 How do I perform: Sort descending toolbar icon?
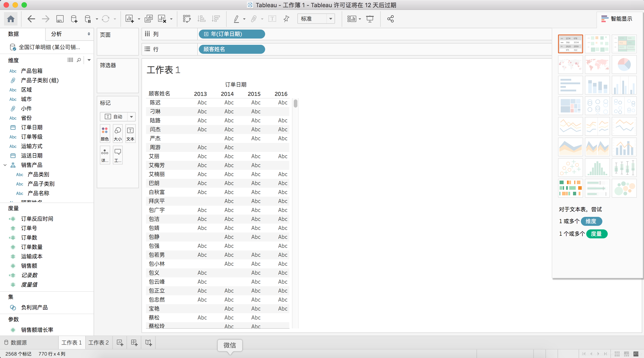pos(216,19)
